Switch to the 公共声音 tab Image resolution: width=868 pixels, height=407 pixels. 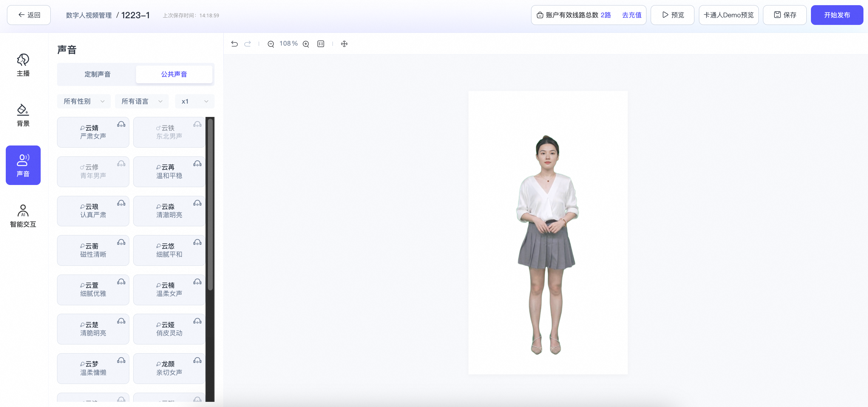[x=174, y=74]
